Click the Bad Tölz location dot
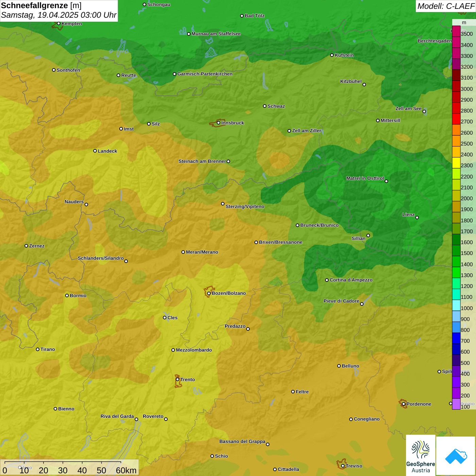This screenshot has width=476, height=476. point(242,16)
